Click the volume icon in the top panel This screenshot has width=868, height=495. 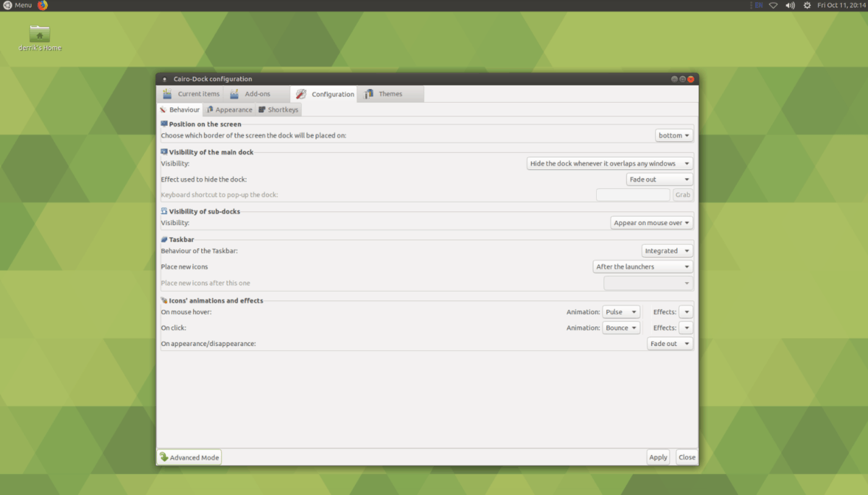coord(789,5)
